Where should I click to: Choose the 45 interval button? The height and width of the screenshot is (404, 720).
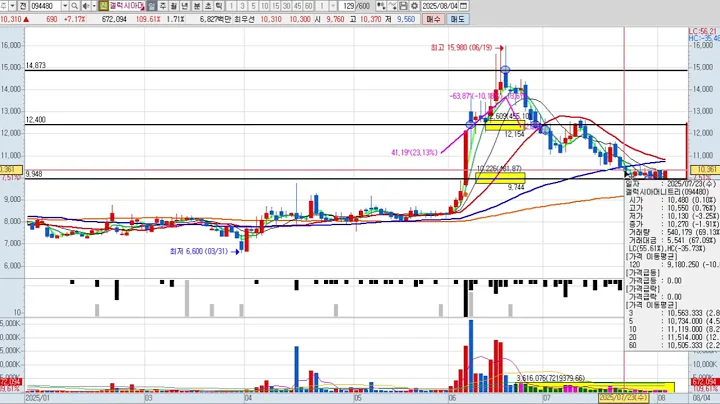298,6
